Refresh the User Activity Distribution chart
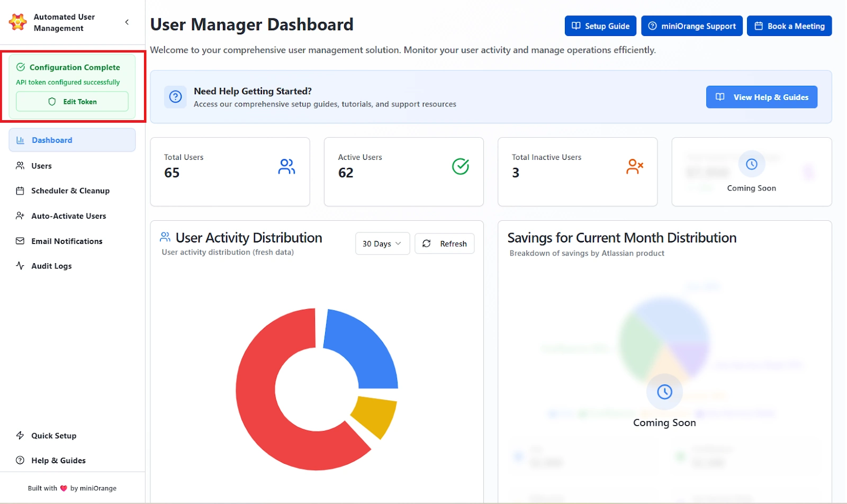The width and height of the screenshot is (847, 504). pyautogui.click(x=444, y=244)
